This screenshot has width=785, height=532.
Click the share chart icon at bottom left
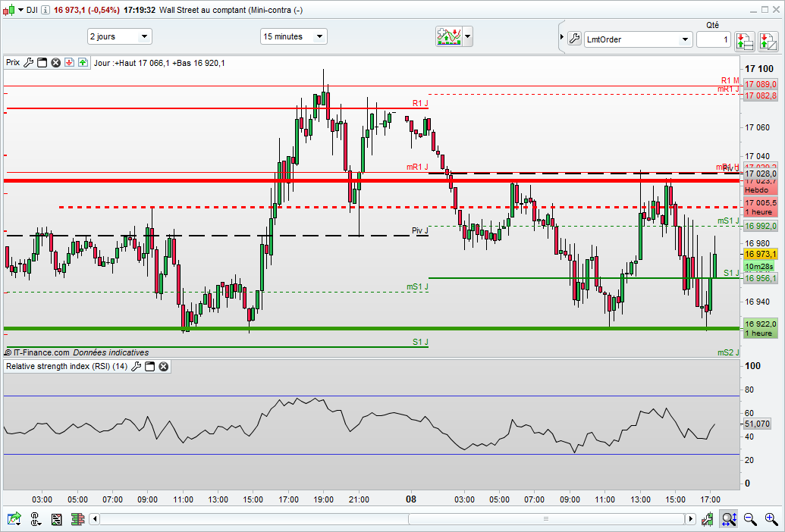click(x=14, y=519)
